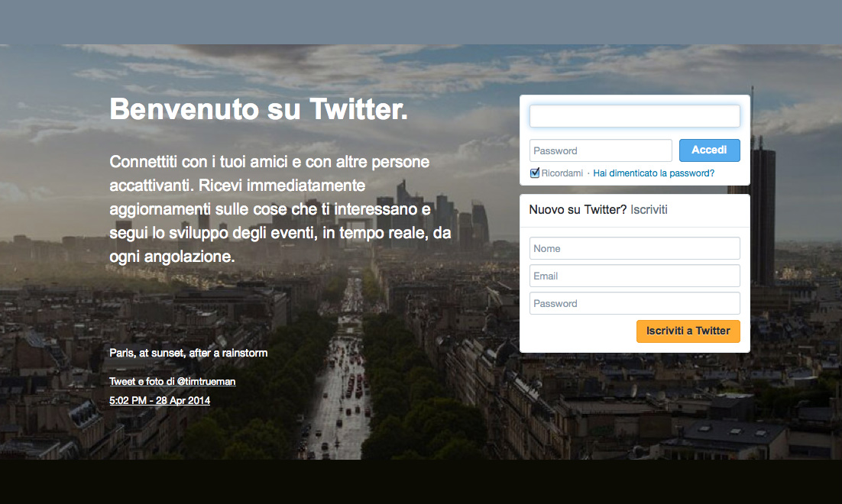The image size is (842, 504).
Task: Toggle the Ricordami checkbox
Action: click(535, 173)
